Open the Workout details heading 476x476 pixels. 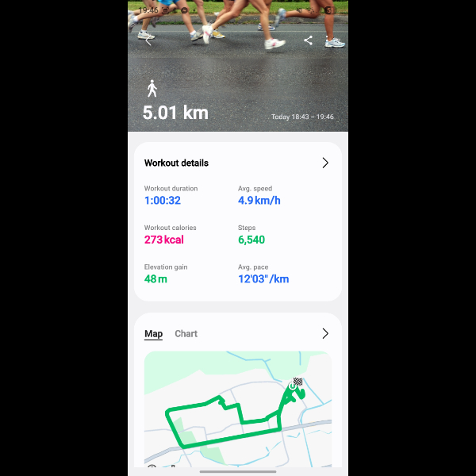tap(176, 163)
